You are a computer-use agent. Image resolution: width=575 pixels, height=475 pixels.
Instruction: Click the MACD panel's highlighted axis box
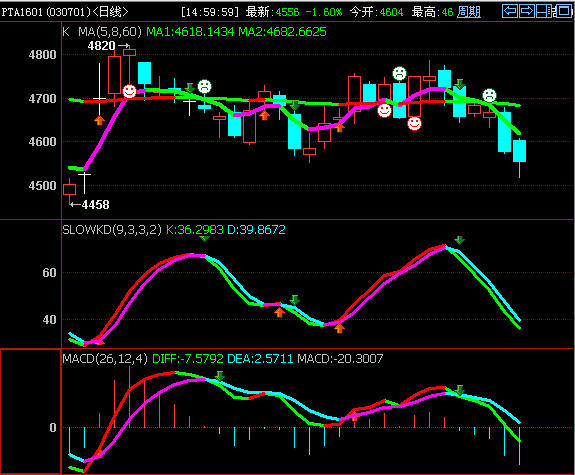(31, 411)
